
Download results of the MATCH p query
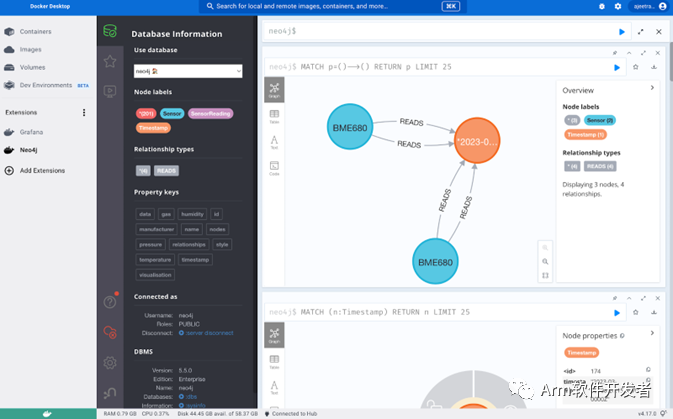coord(654,67)
